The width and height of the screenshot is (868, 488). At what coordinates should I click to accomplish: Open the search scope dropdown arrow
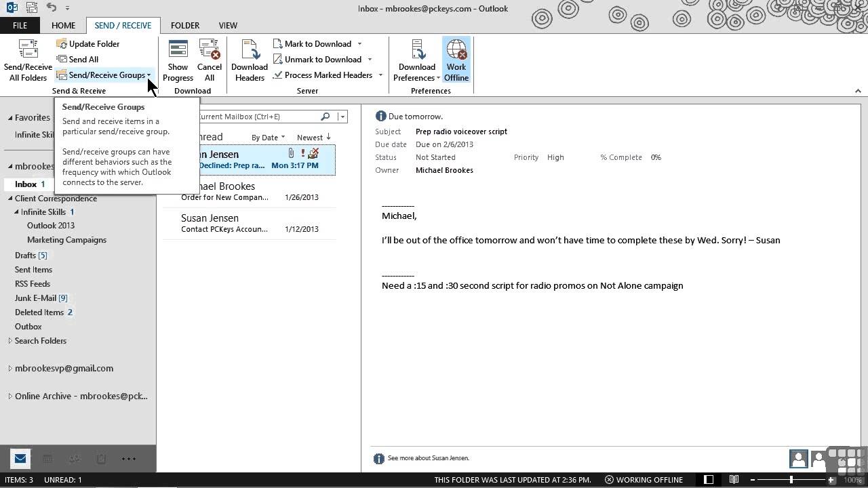point(342,117)
